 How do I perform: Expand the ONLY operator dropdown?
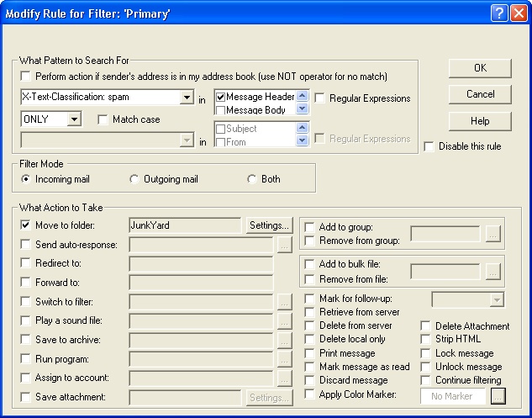point(74,120)
